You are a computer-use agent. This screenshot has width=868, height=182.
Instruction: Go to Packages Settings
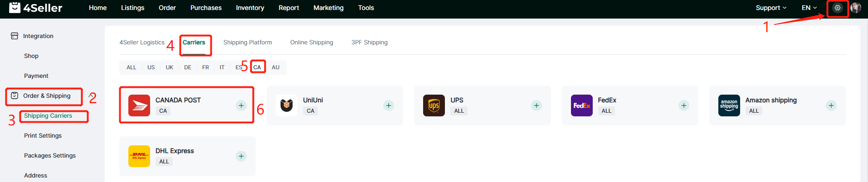click(x=50, y=155)
